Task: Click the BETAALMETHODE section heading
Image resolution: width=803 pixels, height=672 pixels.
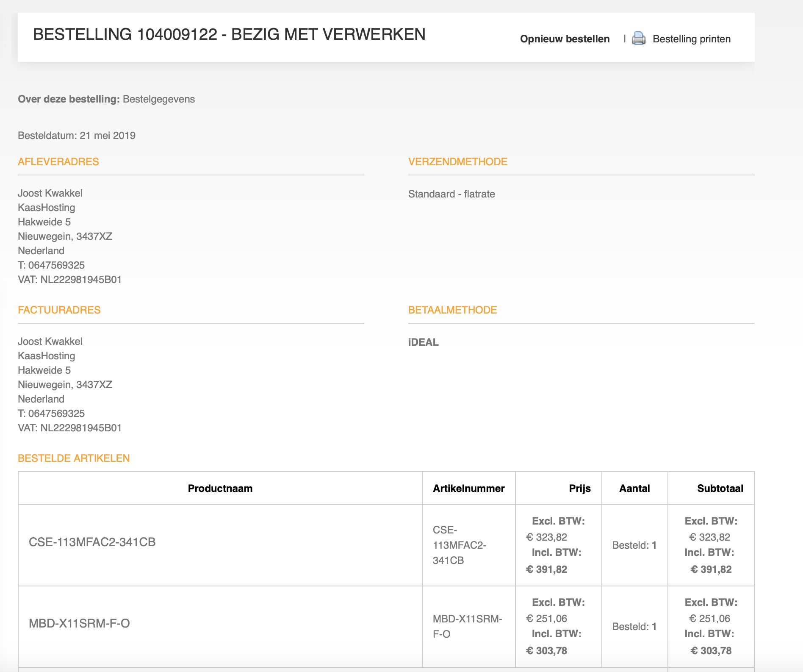Action: (x=452, y=310)
